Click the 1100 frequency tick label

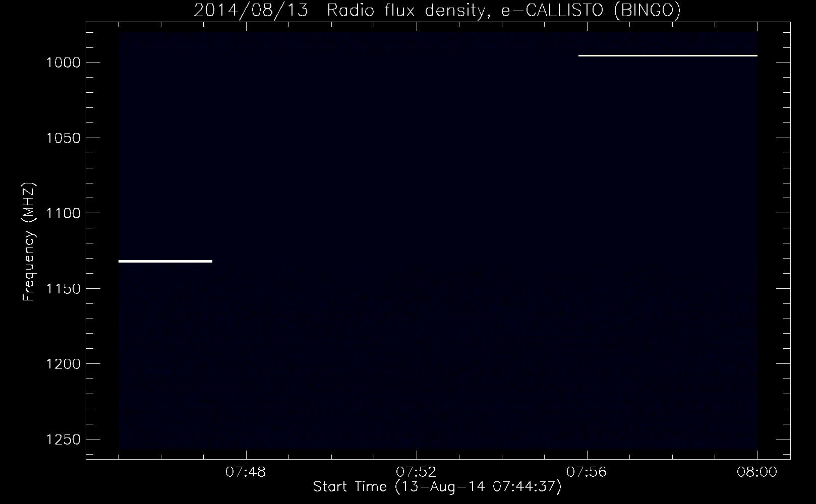click(x=64, y=213)
